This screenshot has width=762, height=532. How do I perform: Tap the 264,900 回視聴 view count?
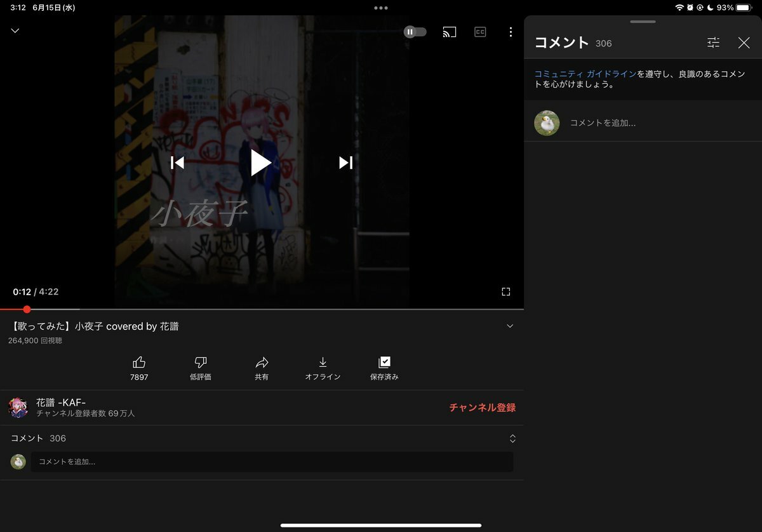[35, 341]
